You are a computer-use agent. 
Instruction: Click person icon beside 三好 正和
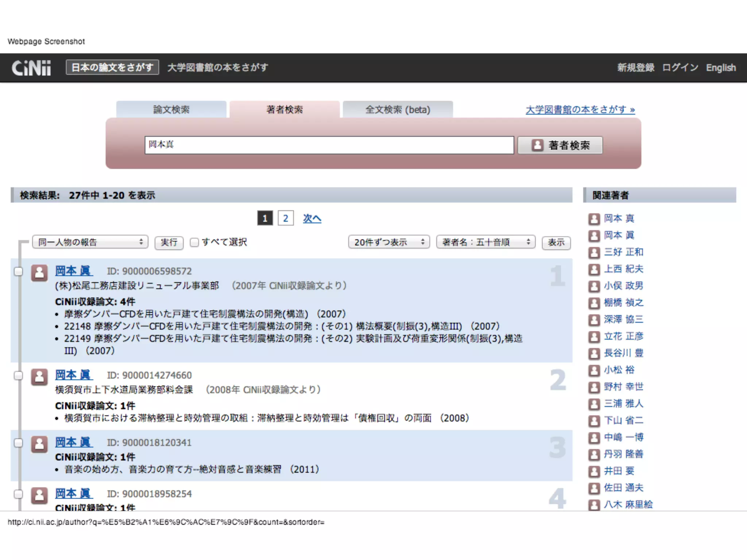pyautogui.click(x=594, y=252)
